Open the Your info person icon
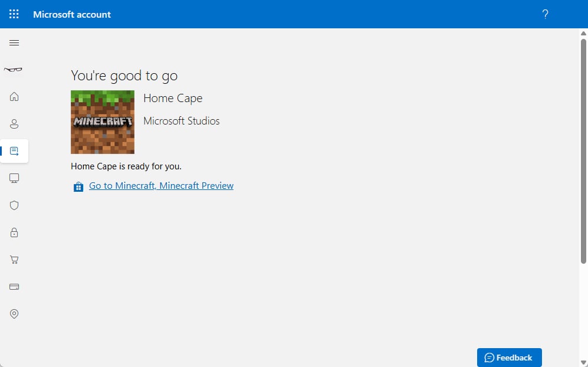This screenshot has height=367, width=588. tap(14, 124)
